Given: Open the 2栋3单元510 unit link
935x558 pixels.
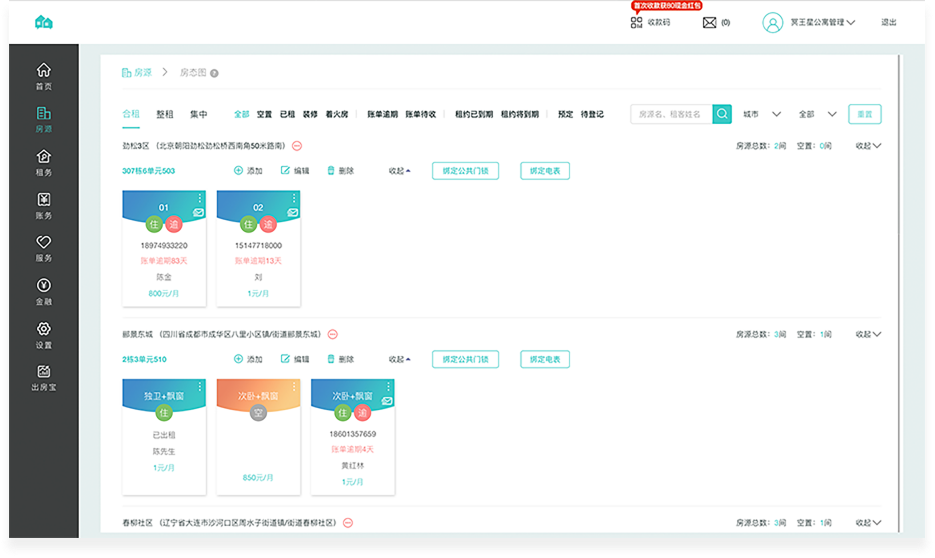Looking at the screenshot, I should 144,359.
